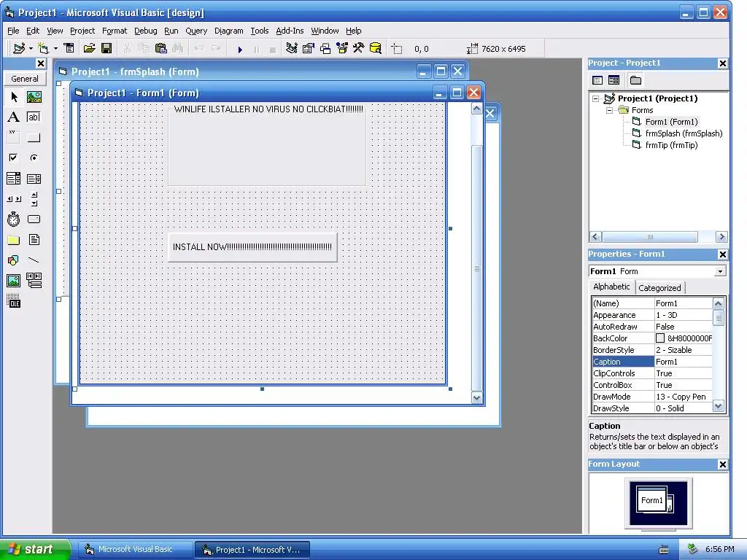Select the DriveListBox tool
This screenshot has height=560, width=747.
[x=34, y=219]
